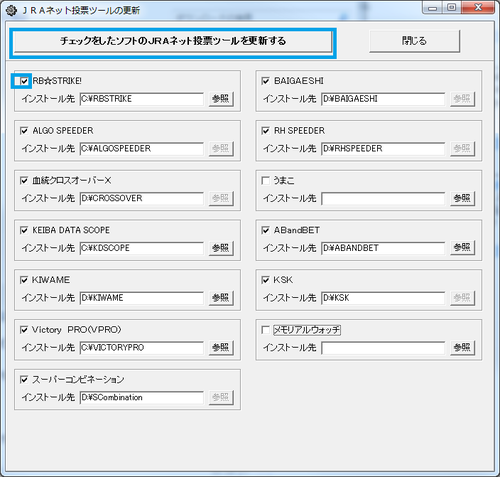
Task: Click 参照 button for RB☆STRIKE! install path
Action: (221, 99)
